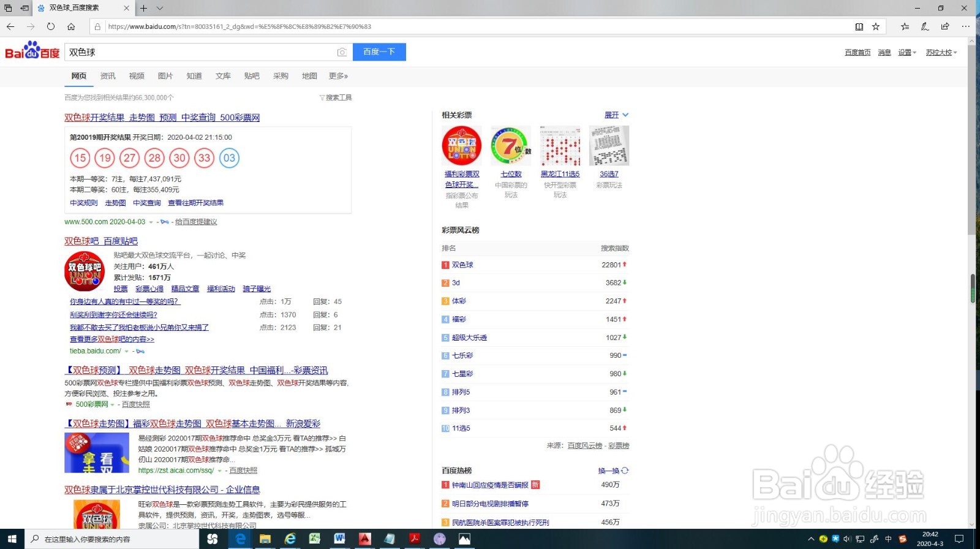The image size is (980, 549).
Task: Open the Excel taskbar icon
Action: (x=315, y=539)
